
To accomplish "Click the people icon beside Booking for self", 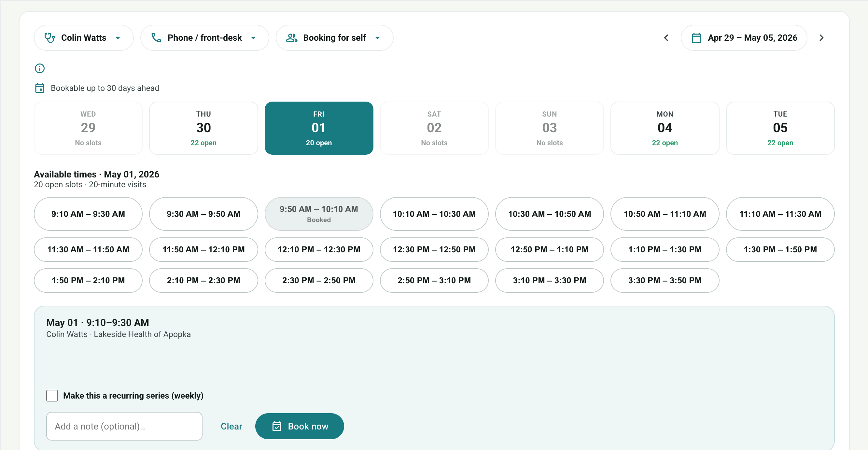I will coord(291,38).
